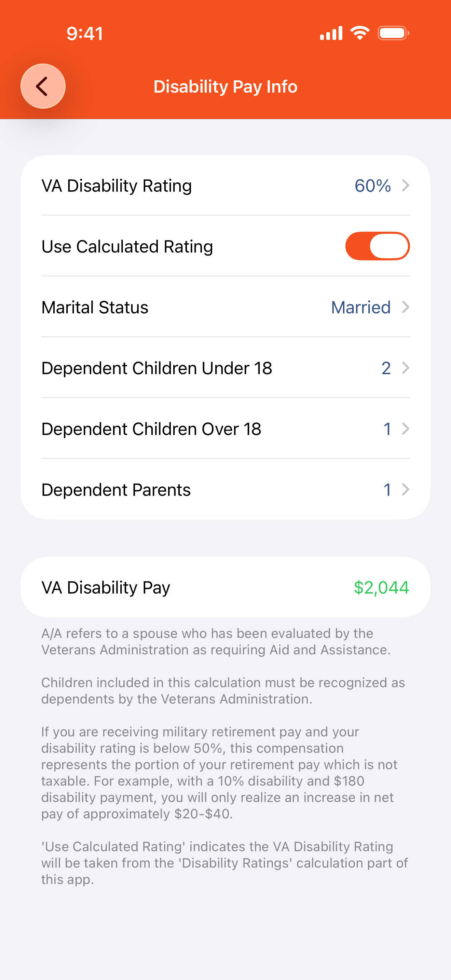Click the Disability Pay Info title
The height and width of the screenshot is (980, 451).
click(x=225, y=87)
